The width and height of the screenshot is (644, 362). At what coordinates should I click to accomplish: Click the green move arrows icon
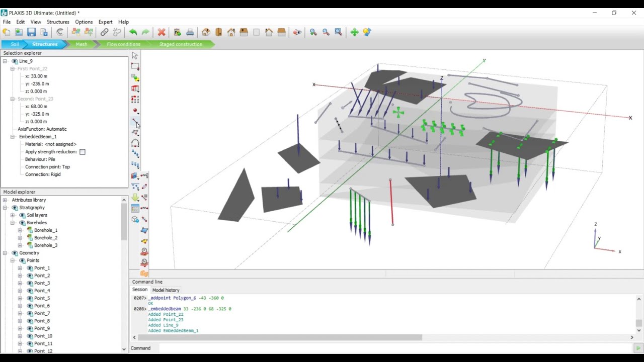coord(354,32)
